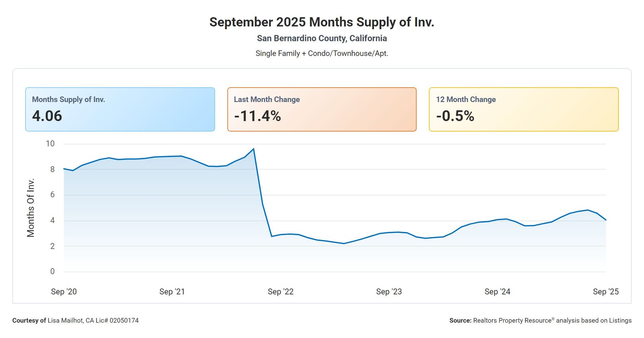
Task: Click the Sep '24 x-axis label
Action: (x=497, y=292)
